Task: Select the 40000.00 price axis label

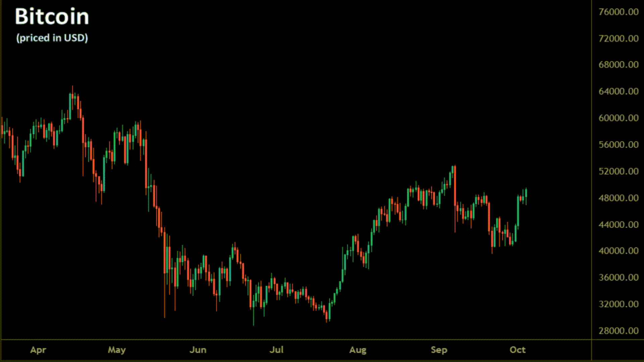Action: coord(618,251)
